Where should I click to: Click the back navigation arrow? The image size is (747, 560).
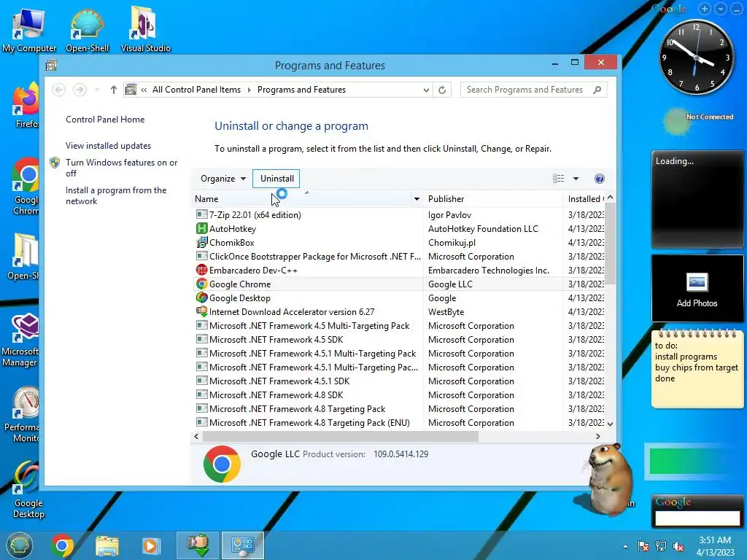pyautogui.click(x=58, y=90)
